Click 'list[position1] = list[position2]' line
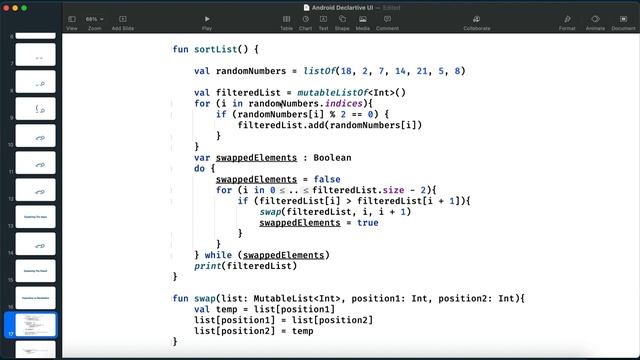Viewport: 640px width, 360px height. click(283, 320)
